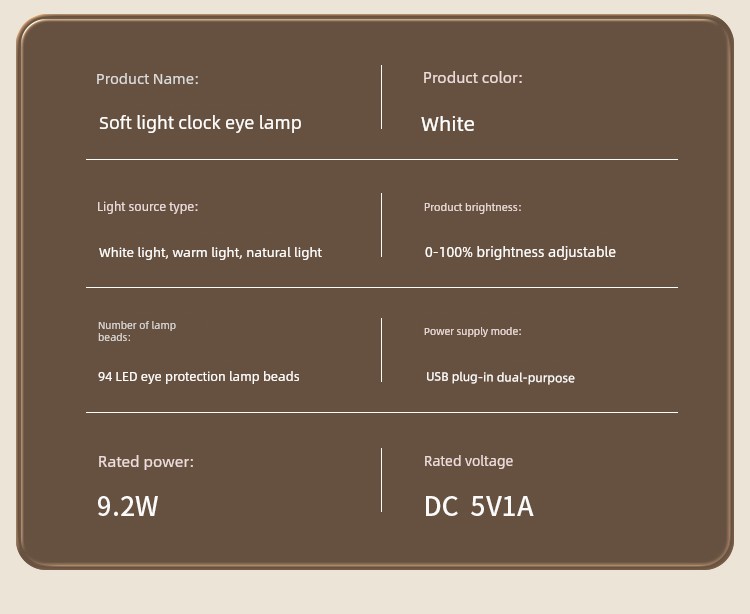The width and height of the screenshot is (750, 614).
Task: Click the 'Light source type:' label
Action: pos(147,207)
